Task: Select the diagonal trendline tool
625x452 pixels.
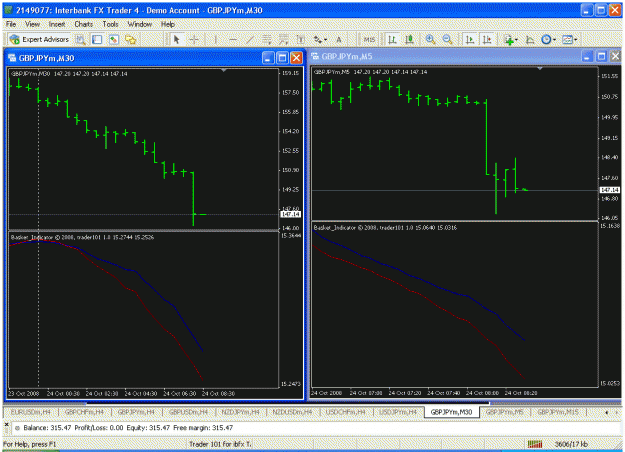Action: pyautogui.click(x=250, y=39)
